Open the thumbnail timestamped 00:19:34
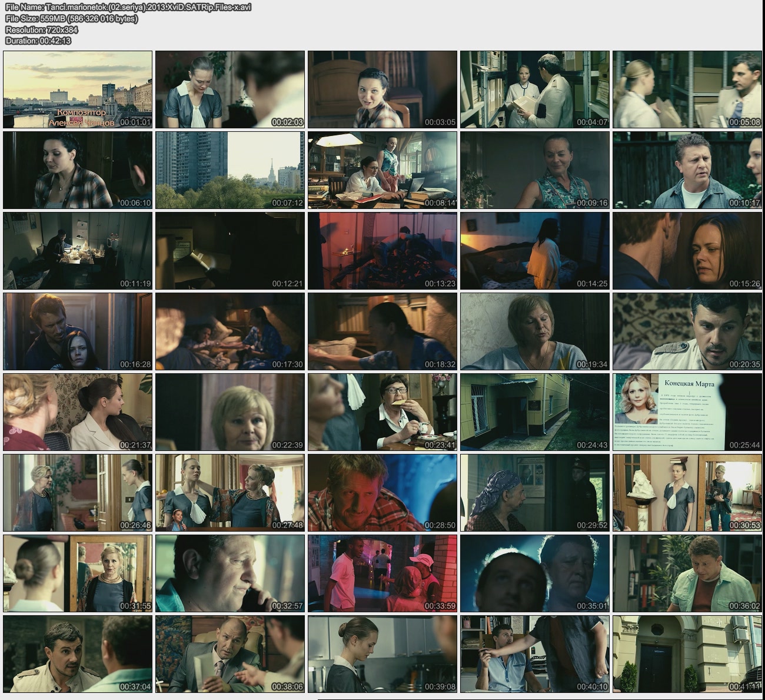Screen dimensions: 765x700 [x=534, y=331]
